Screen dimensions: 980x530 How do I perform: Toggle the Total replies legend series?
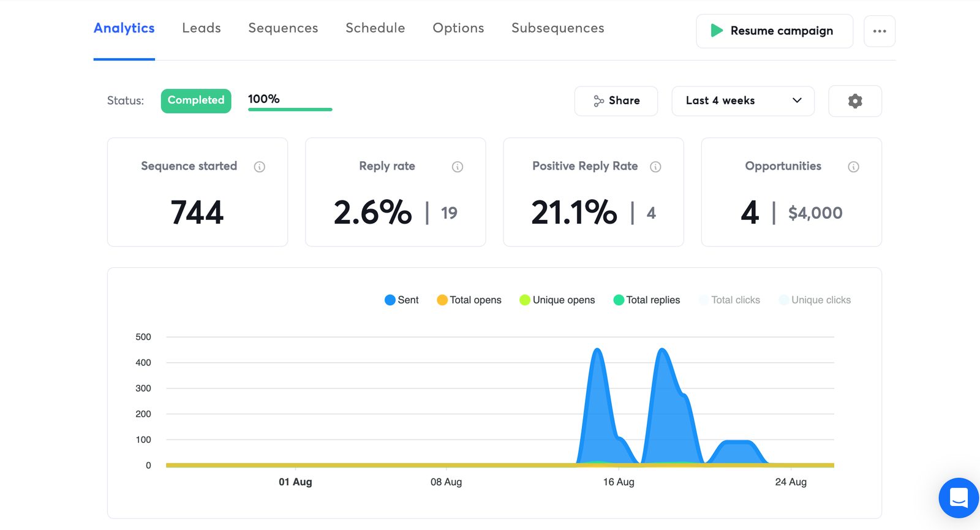pos(646,300)
